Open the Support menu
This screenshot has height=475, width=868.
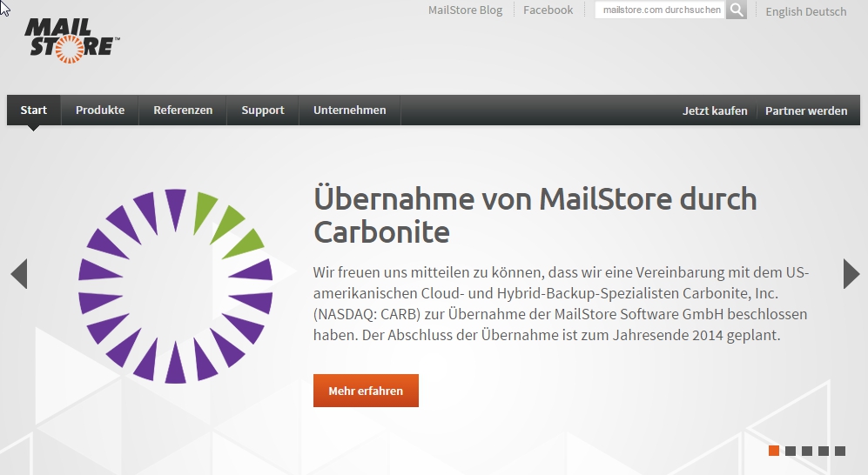(263, 110)
